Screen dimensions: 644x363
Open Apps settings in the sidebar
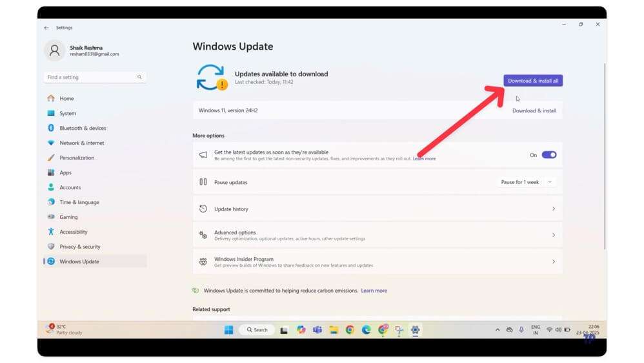coord(95,172)
